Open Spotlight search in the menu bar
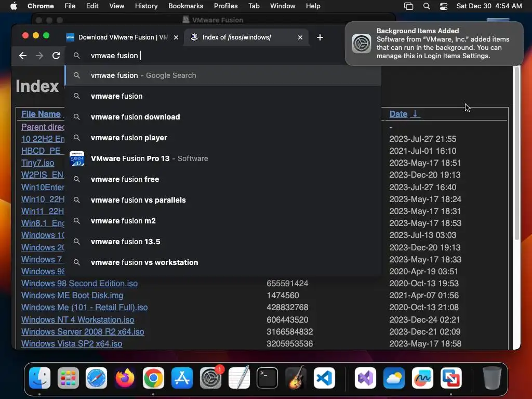The width and height of the screenshot is (532, 399). click(x=427, y=6)
